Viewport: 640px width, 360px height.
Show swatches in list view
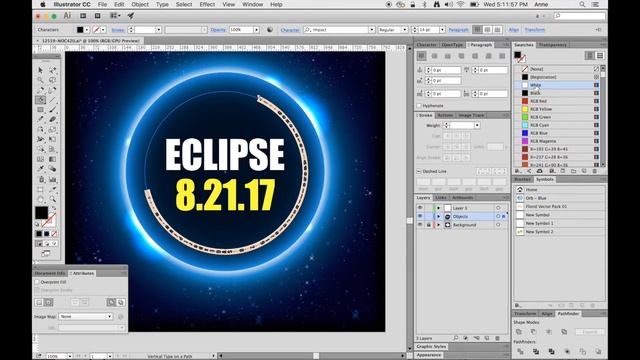point(600,56)
